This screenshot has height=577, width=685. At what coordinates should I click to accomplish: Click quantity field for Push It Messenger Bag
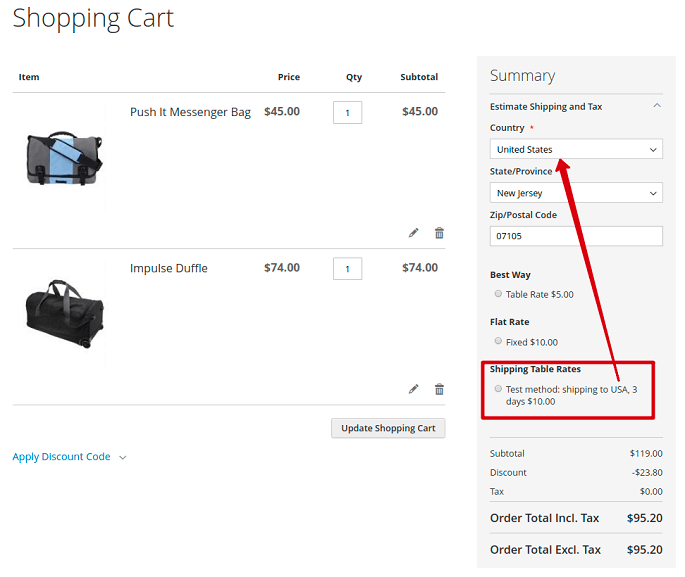(x=347, y=112)
